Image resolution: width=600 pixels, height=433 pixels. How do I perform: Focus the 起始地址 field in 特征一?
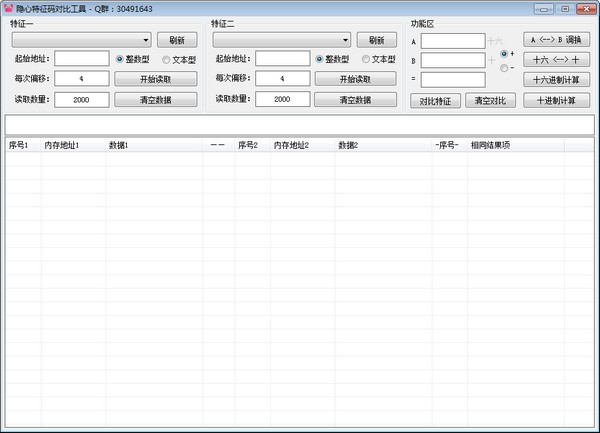point(81,59)
